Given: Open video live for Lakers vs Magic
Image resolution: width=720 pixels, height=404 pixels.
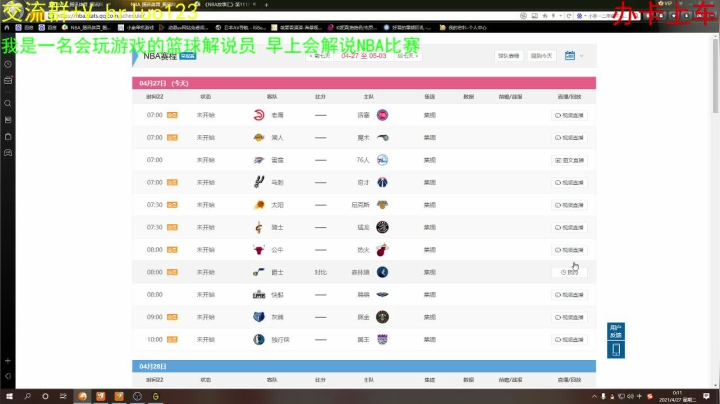Looking at the screenshot, I should (569, 138).
